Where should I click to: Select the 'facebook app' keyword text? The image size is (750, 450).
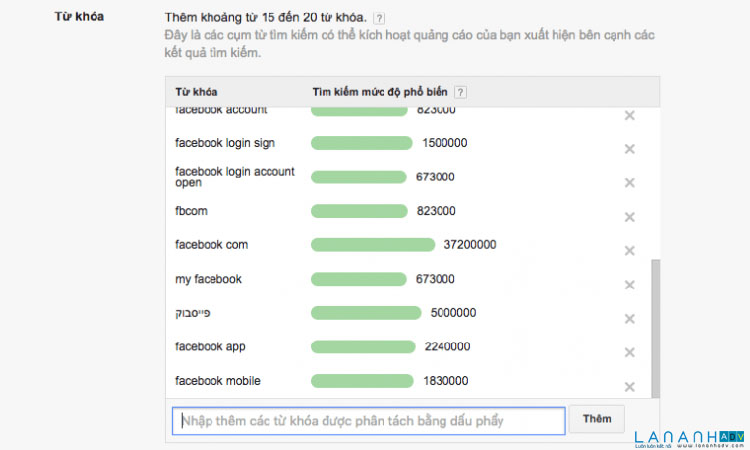coord(210,347)
